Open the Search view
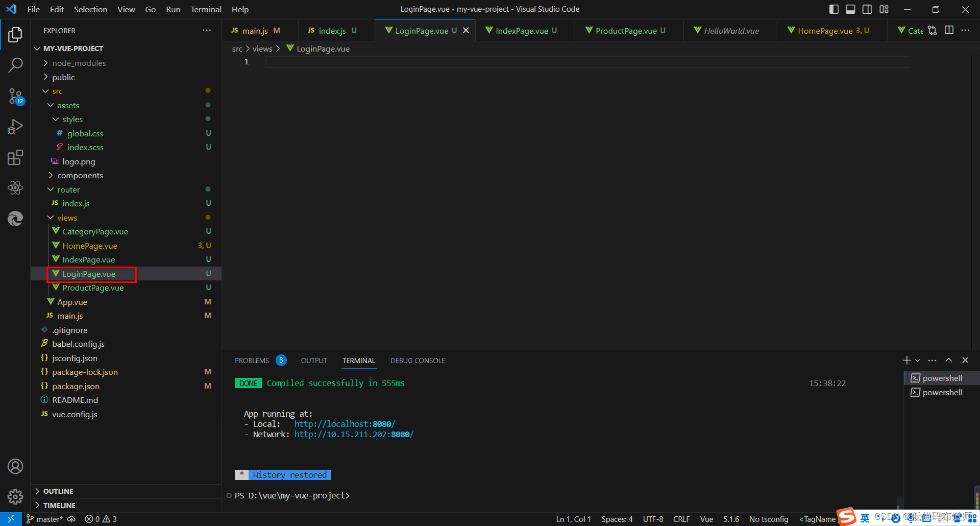This screenshot has height=526, width=980. [15, 65]
